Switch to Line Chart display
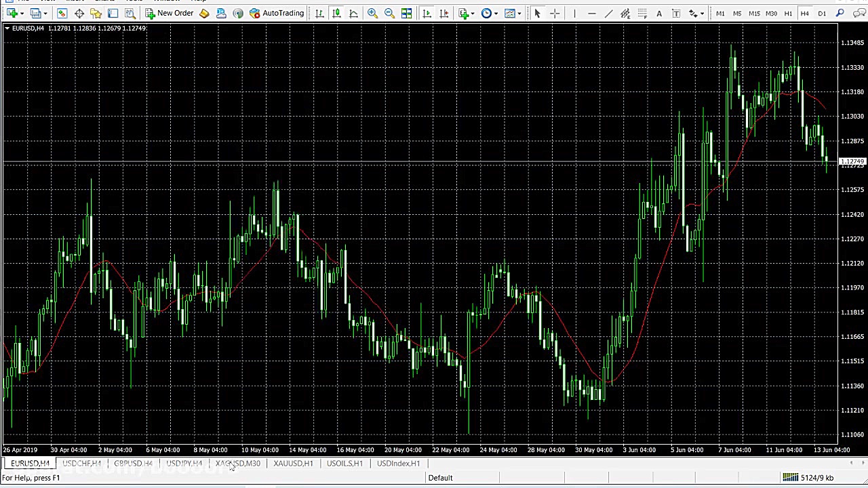 click(353, 13)
